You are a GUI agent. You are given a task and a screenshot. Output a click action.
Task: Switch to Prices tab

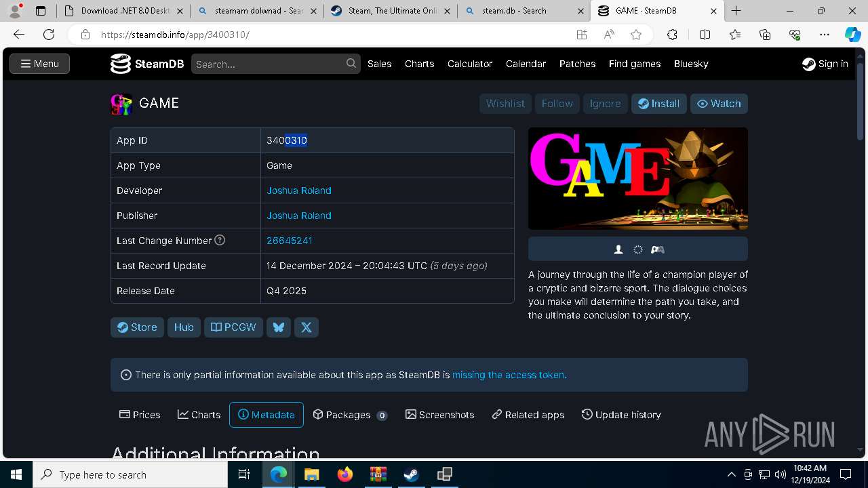(x=140, y=415)
